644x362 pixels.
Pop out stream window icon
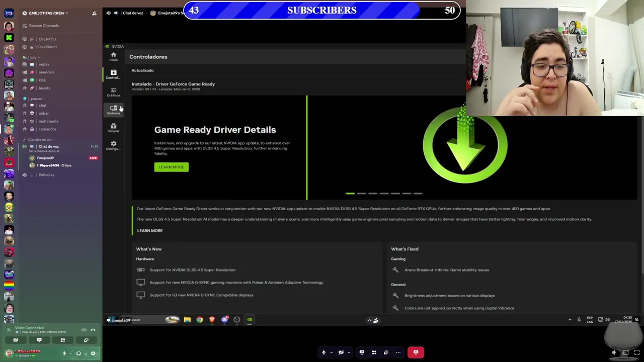tap(625, 353)
